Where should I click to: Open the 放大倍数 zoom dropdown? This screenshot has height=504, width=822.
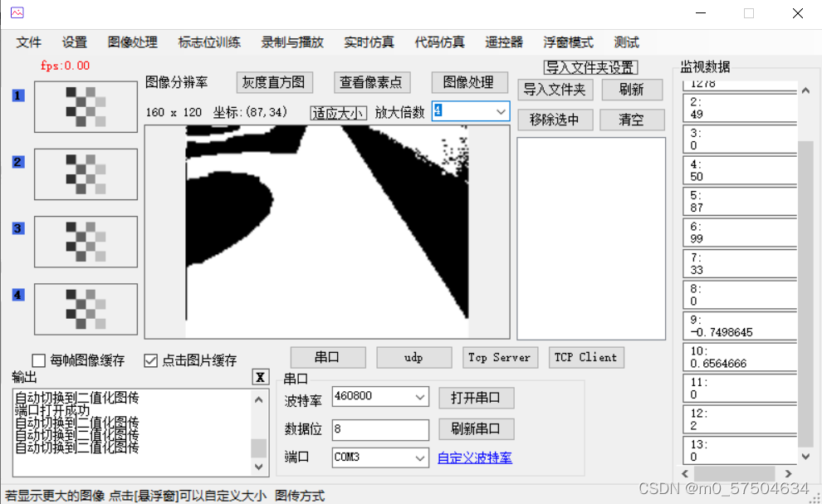click(x=502, y=111)
